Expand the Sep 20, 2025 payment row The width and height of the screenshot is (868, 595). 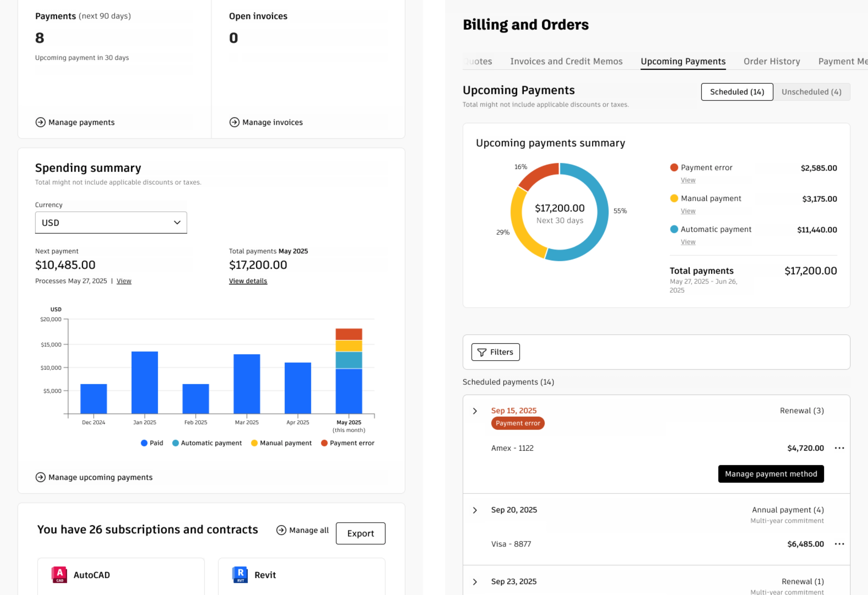pos(475,510)
